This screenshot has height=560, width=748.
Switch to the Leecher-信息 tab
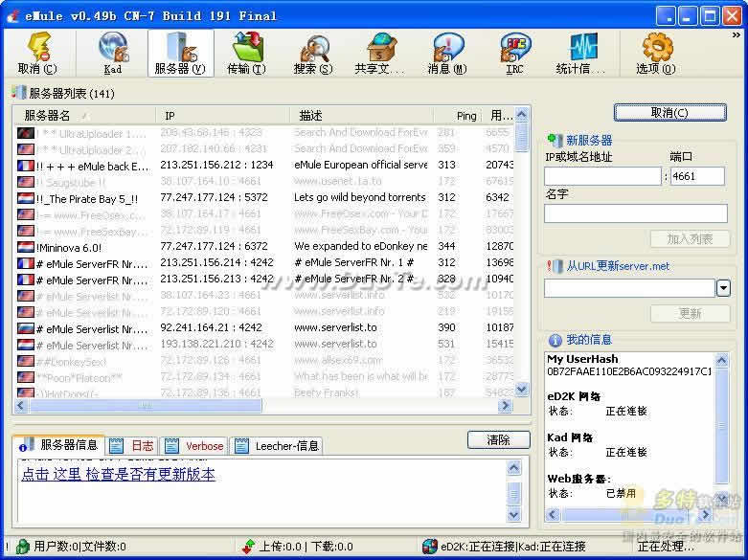[276, 446]
